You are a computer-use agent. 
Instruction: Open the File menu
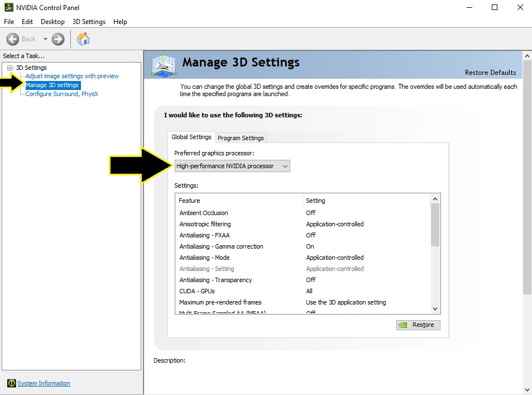pos(9,22)
